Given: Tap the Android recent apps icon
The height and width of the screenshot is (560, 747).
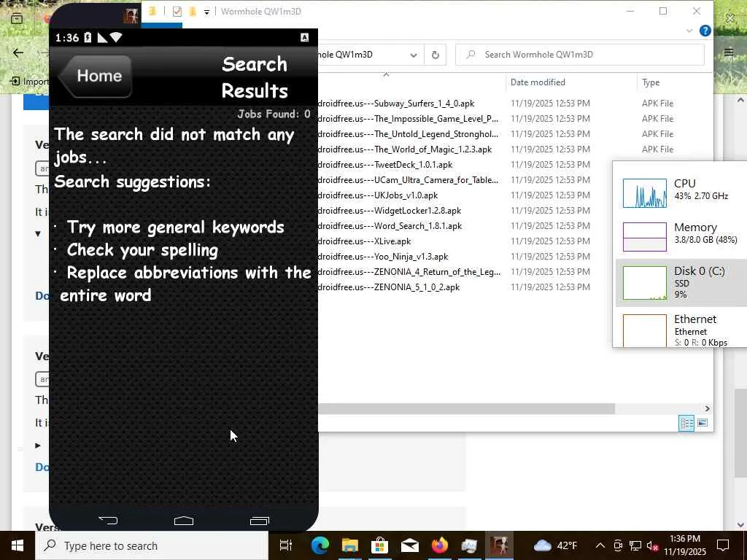Looking at the screenshot, I should 260,521.
